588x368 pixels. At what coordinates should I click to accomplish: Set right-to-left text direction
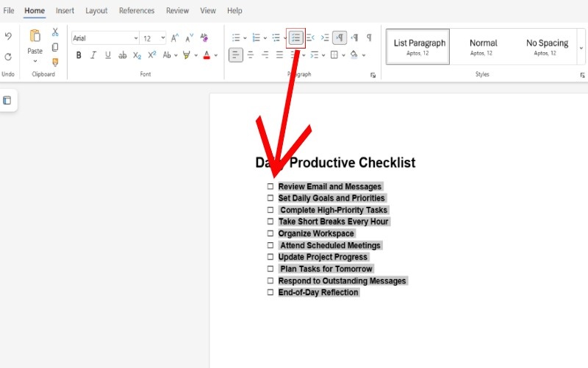(x=354, y=38)
